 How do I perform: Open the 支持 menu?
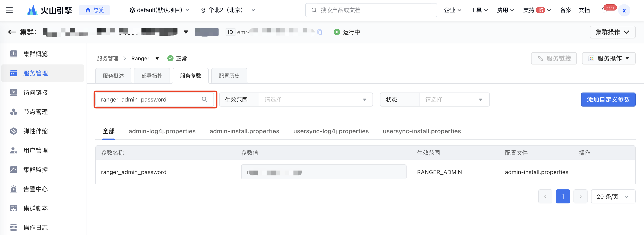point(537,10)
